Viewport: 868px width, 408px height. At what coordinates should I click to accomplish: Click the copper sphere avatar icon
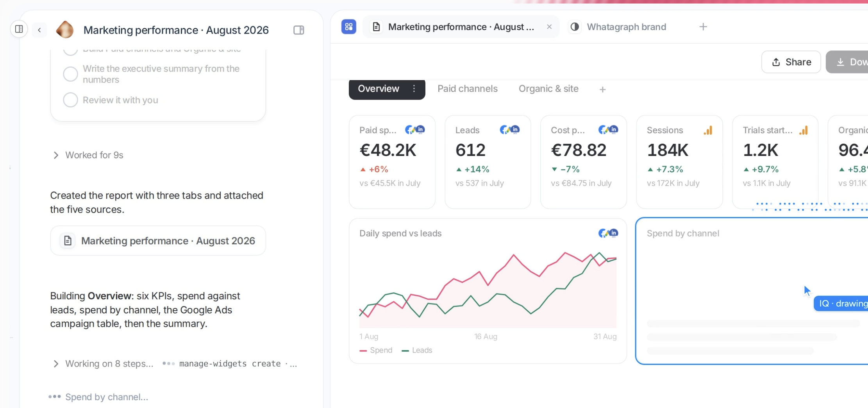65,30
